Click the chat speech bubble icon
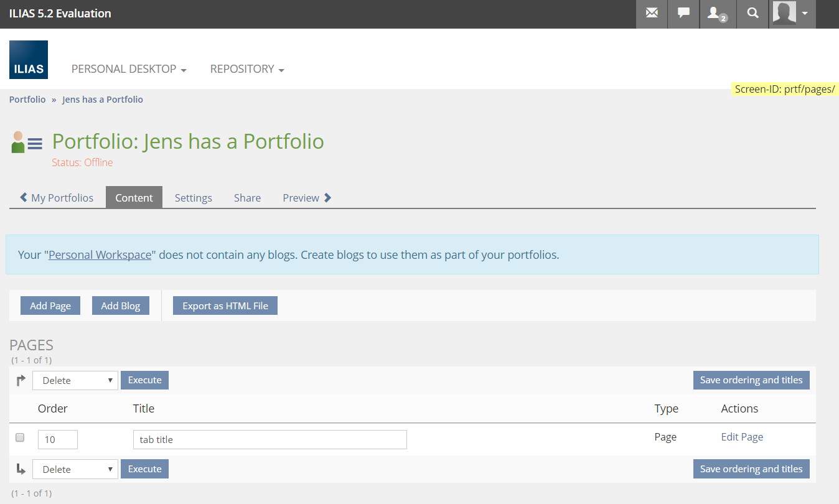 point(683,14)
